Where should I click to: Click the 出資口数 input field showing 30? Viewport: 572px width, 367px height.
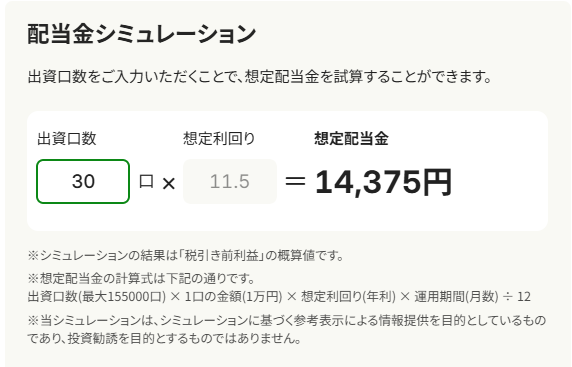point(83,181)
